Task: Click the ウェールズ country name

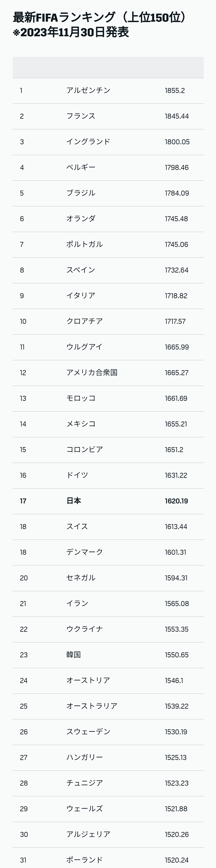Action: click(84, 809)
